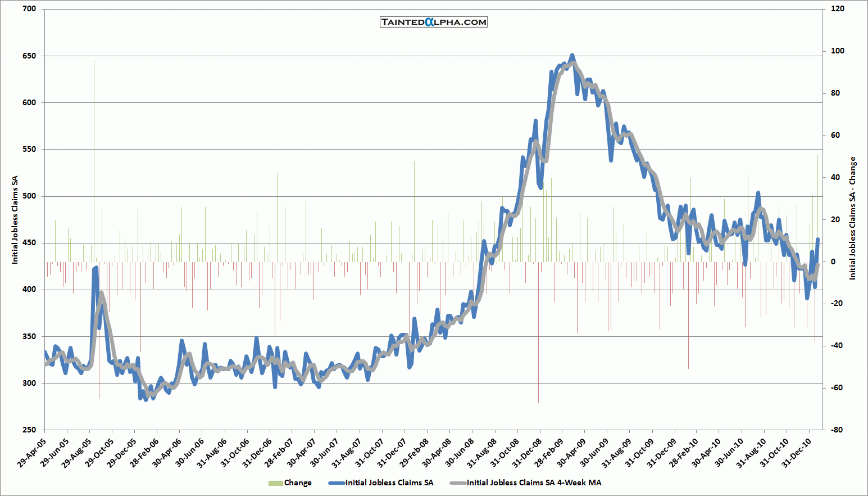Screen dimensions: 868x496
Task: Click the gray 4-Week MA legend line
Action: point(457,483)
